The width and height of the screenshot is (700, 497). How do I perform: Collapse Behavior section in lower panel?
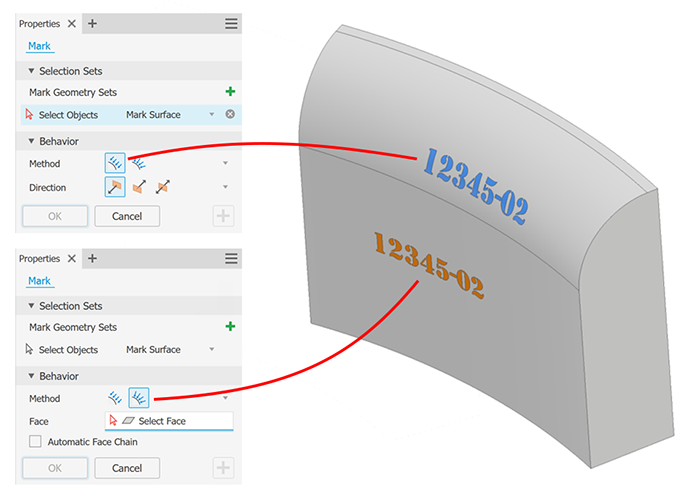coord(31,376)
